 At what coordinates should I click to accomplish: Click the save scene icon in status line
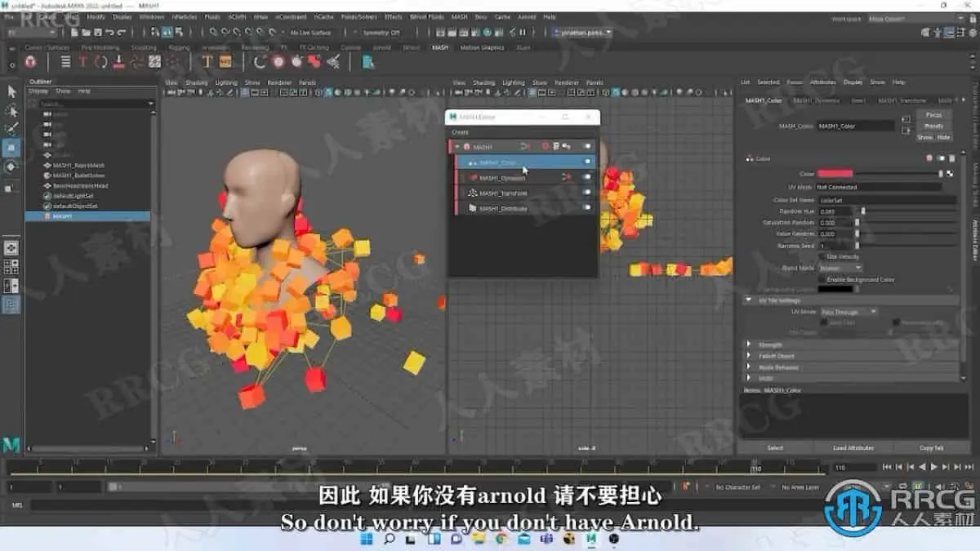tap(97, 33)
